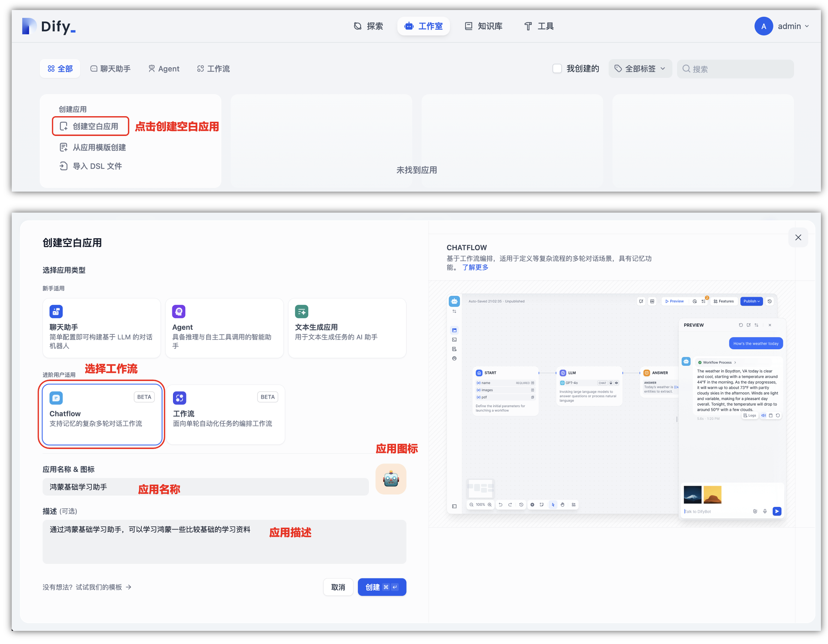Filter apps by 工作流 type
Image resolution: width=828 pixels, height=644 pixels.
[x=213, y=69]
